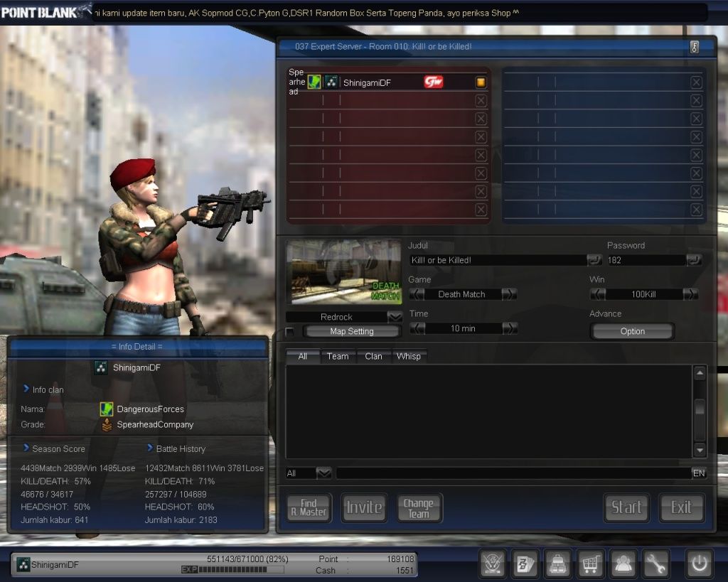
Task: Open the chat target All dropdown
Action: pyautogui.click(x=323, y=473)
